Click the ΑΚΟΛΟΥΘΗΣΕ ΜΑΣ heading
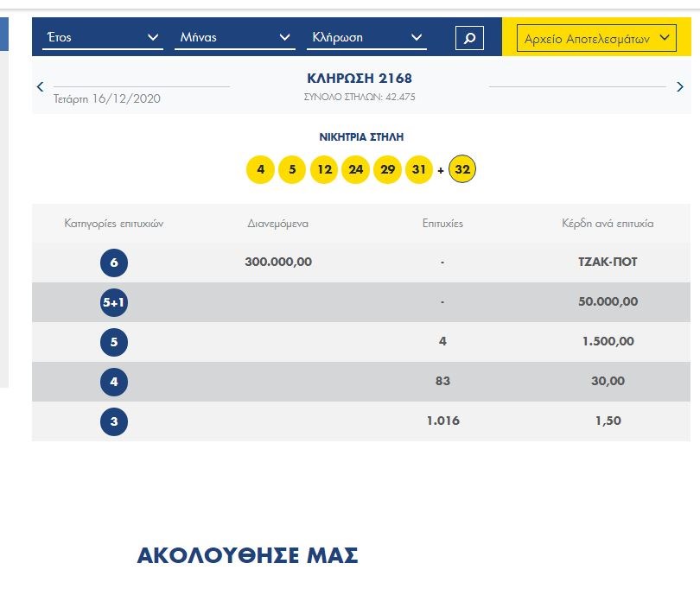The image size is (700, 614). [247, 556]
